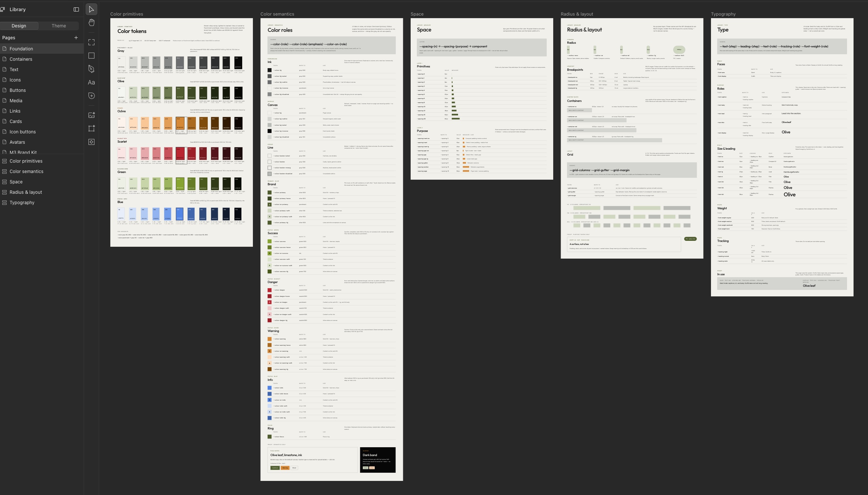Click the black Dark band card

click(378, 460)
